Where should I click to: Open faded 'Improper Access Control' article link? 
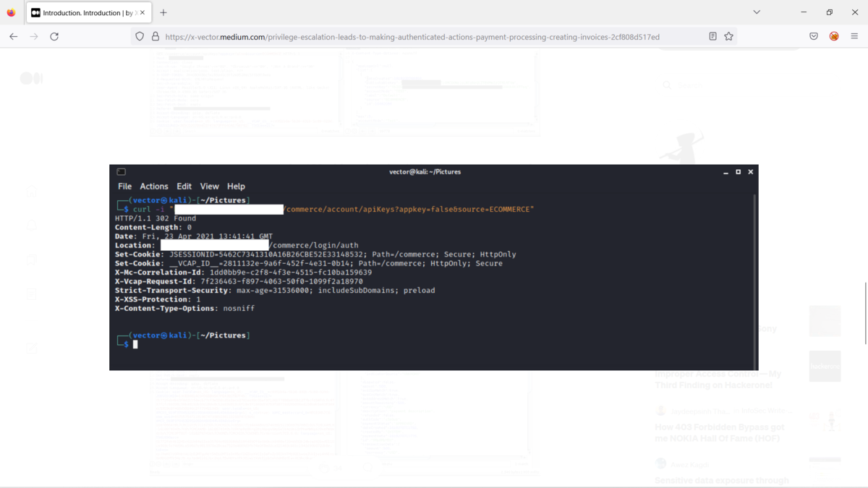(x=718, y=380)
